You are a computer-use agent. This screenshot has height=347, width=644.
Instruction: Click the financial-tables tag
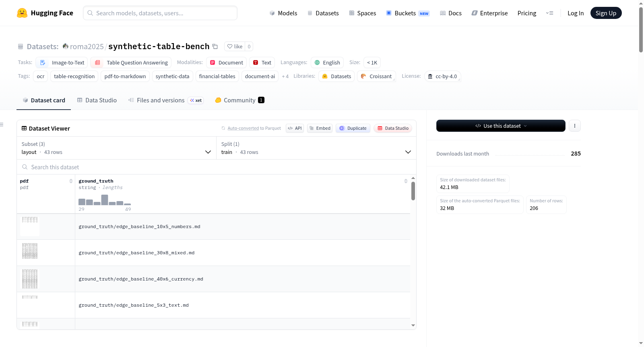click(x=217, y=76)
